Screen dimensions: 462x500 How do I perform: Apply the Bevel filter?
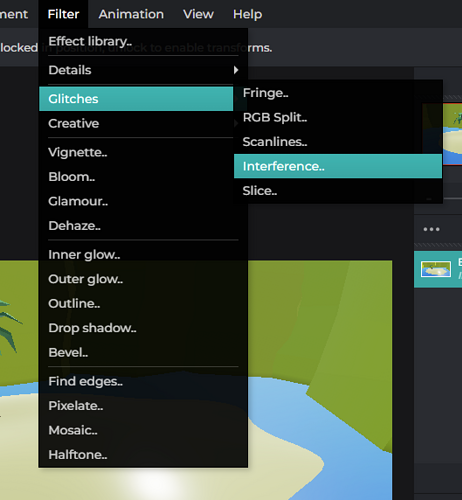click(143, 352)
